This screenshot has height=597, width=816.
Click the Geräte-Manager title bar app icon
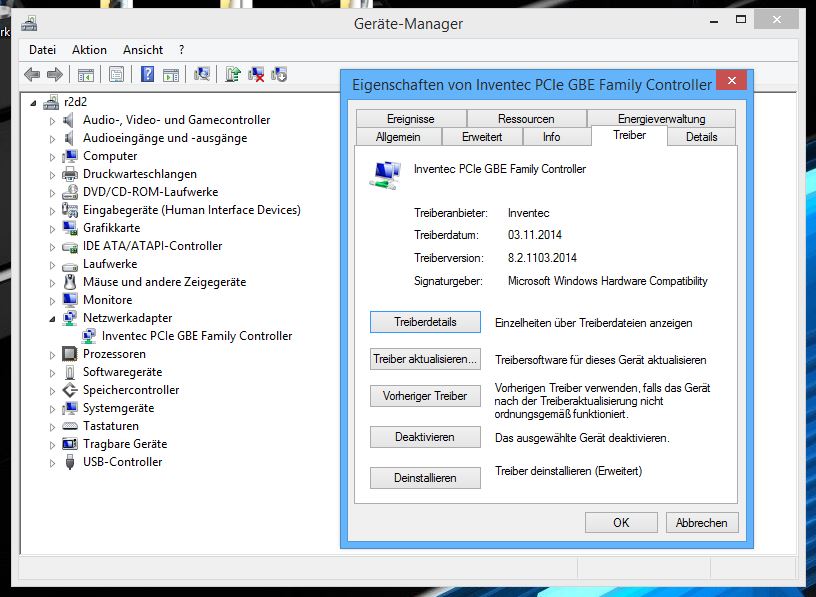click(x=29, y=23)
